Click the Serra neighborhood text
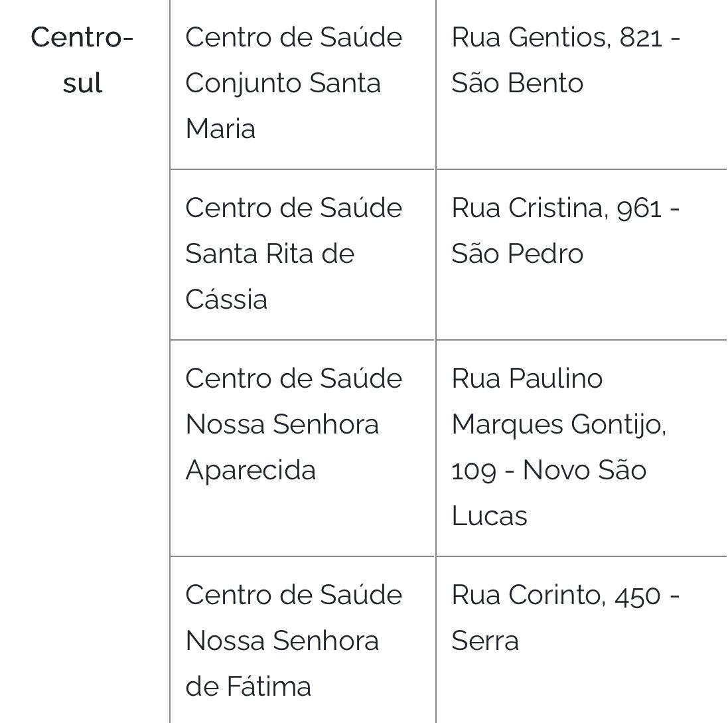 pyautogui.click(x=485, y=641)
